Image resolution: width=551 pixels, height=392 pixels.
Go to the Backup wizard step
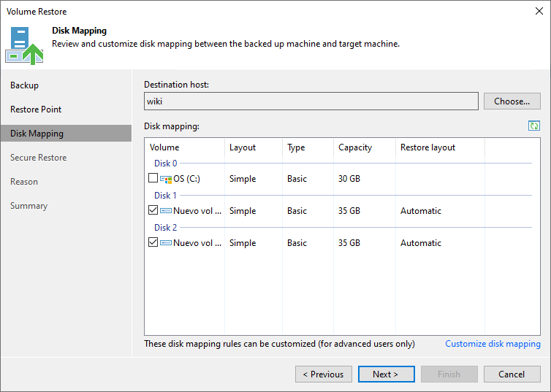click(x=24, y=85)
